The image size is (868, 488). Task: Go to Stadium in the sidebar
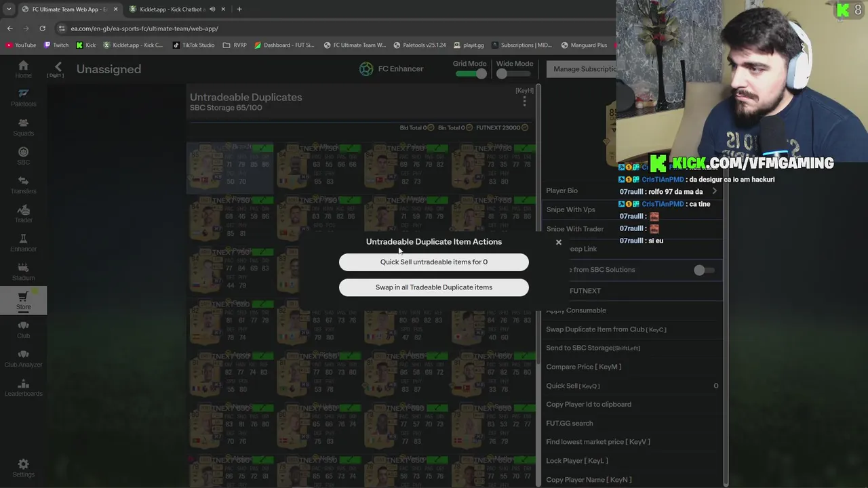[23, 272]
